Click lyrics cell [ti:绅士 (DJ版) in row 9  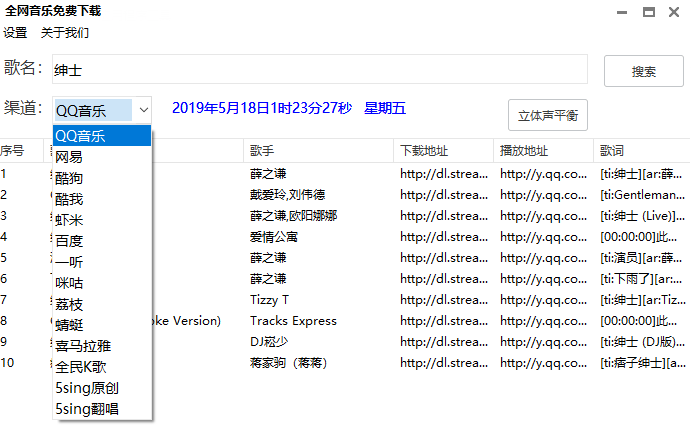pos(643,342)
